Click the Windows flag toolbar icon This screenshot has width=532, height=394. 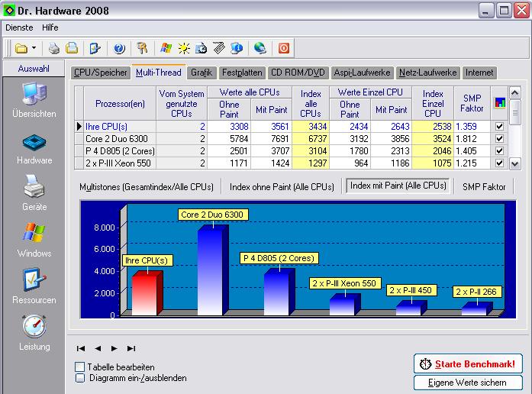(x=166, y=48)
